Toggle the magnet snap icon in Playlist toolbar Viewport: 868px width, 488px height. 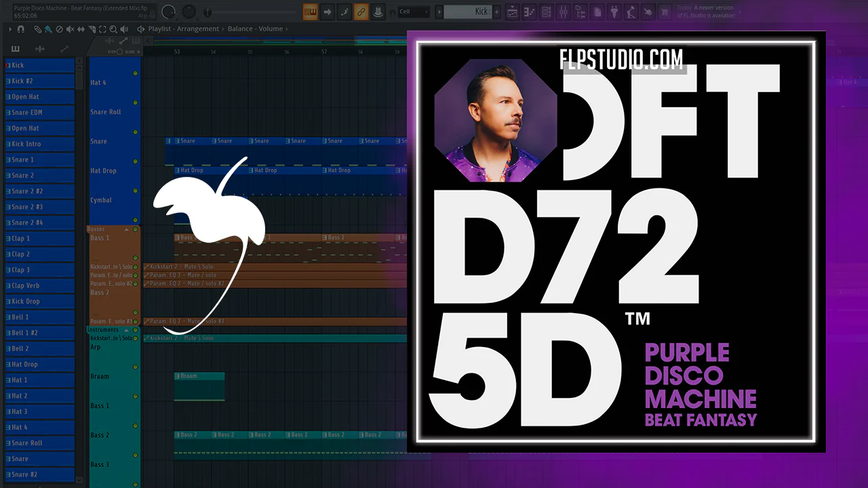coord(21,29)
